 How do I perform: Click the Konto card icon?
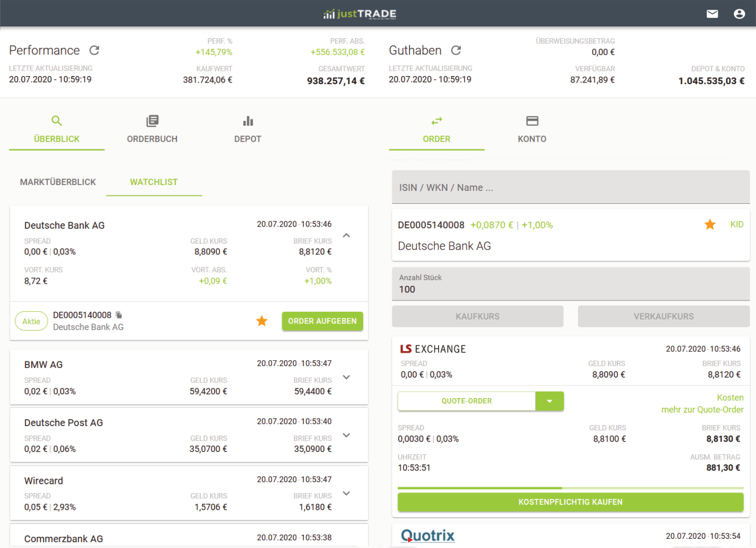click(x=532, y=121)
